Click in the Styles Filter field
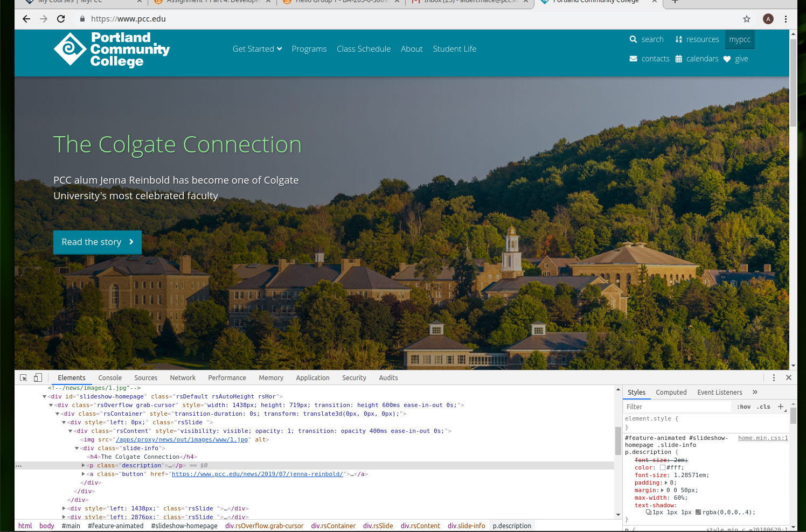The height and width of the screenshot is (532, 806). 677,407
